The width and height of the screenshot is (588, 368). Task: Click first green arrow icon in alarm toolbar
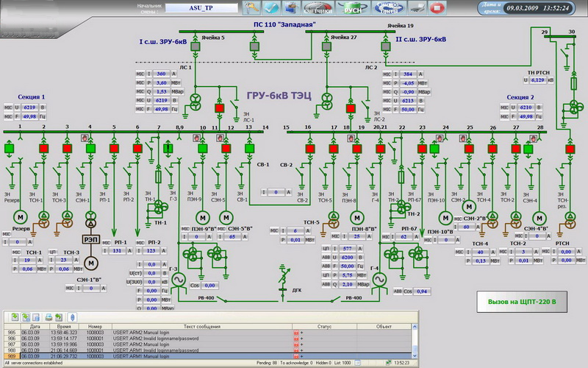click(14, 317)
